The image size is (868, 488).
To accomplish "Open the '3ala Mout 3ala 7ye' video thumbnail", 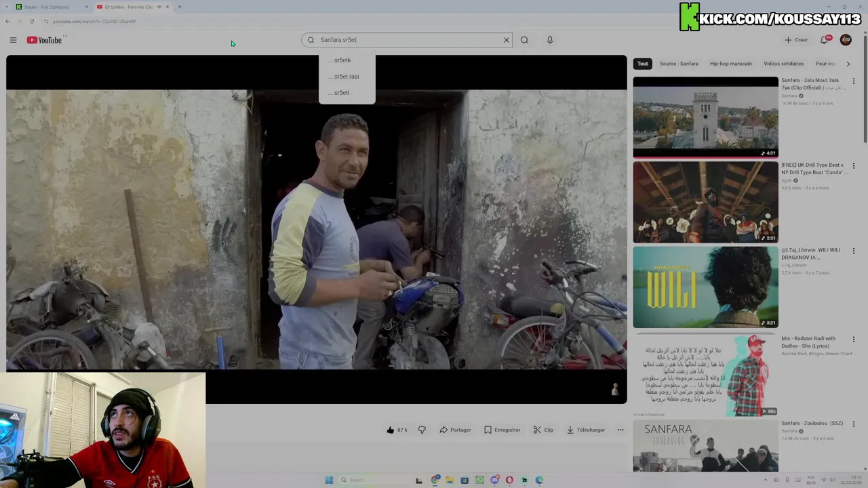I will [705, 117].
